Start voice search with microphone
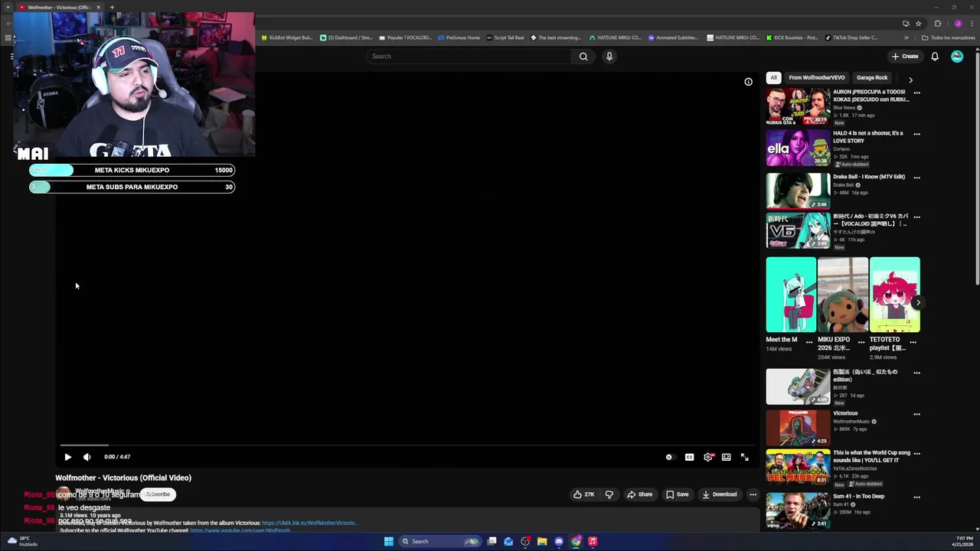Screen dimensions: 980x551 click(609, 56)
